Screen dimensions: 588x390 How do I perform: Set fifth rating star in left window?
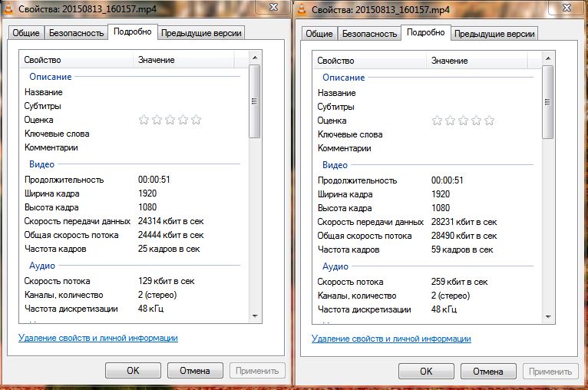click(x=196, y=120)
